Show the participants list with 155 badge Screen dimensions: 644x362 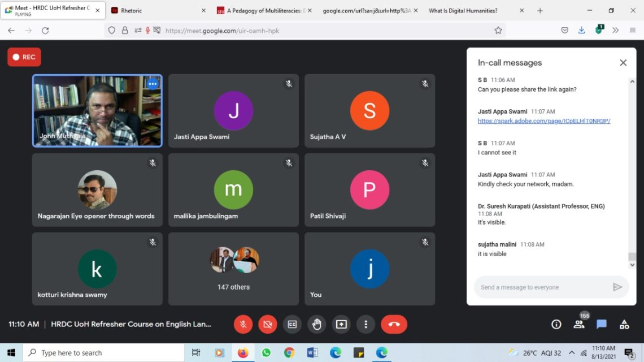pyautogui.click(x=579, y=324)
